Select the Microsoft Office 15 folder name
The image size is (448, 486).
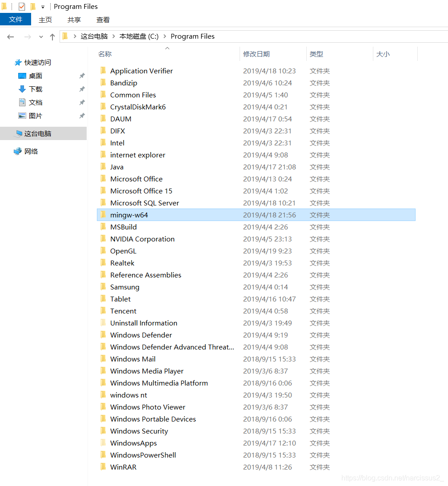pyautogui.click(x=141, y=191)
